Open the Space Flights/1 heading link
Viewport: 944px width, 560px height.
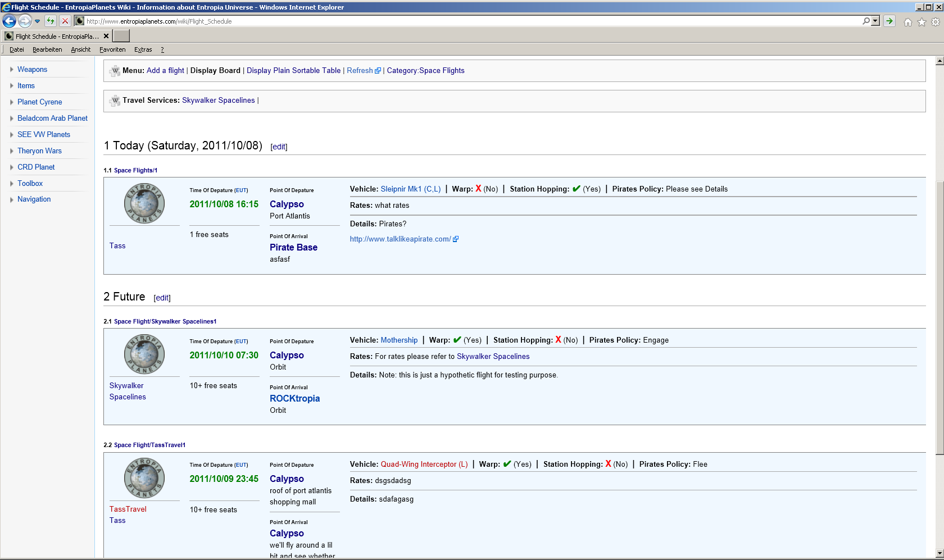point(135,170)
